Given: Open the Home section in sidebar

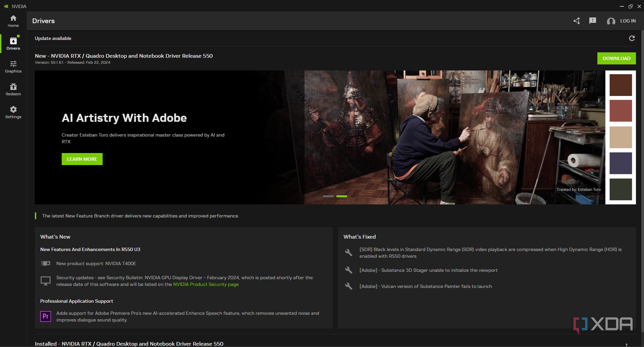Looking at the screenshot, I should coord(13,21).
